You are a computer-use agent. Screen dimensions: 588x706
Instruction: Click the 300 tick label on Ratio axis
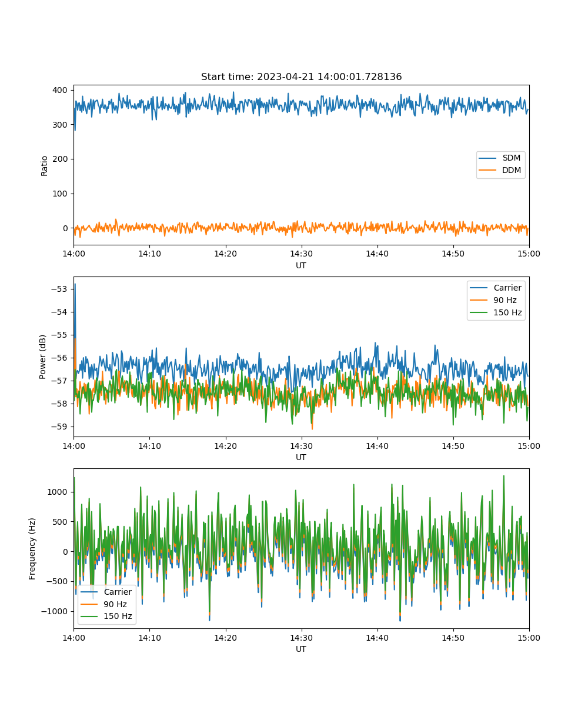click(x=61, y=125)
